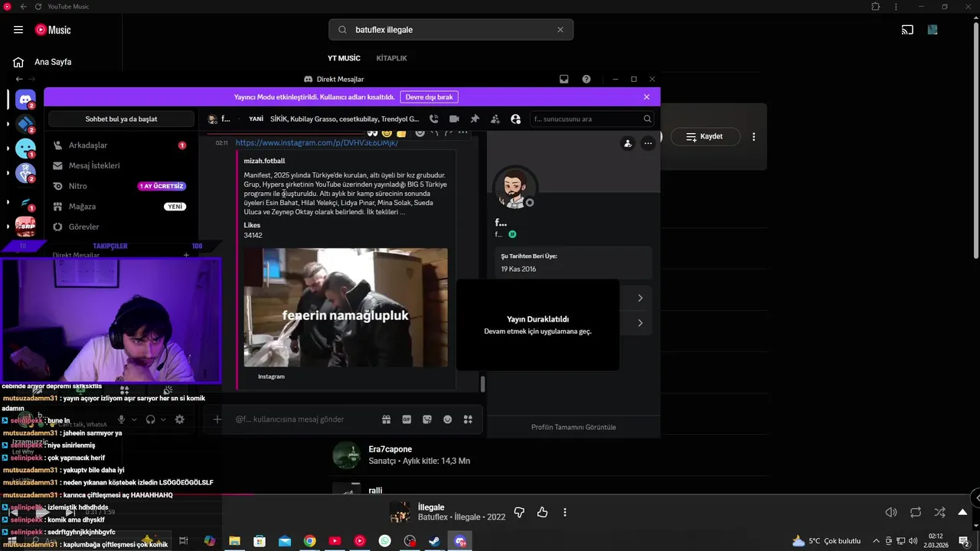This screenshot has height=551, width=980.
Task: Open the sticker picker
Action: 427,419
